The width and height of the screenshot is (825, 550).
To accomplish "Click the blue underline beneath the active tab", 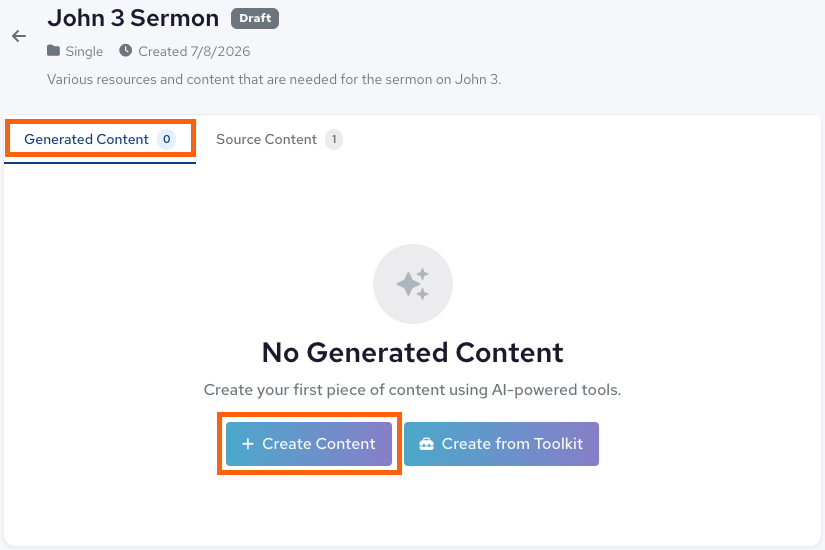I will pyautogui.click(x=100, y=163).
